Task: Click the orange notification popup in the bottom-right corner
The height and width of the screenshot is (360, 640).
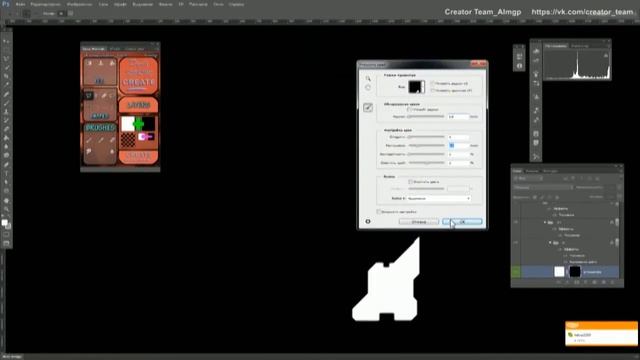Action: click(x=601, y=333)
